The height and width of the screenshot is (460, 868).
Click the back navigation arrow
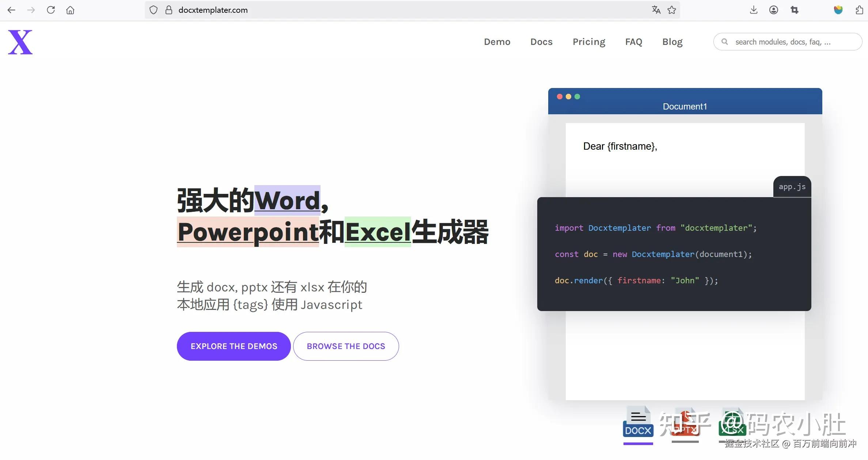11,10
